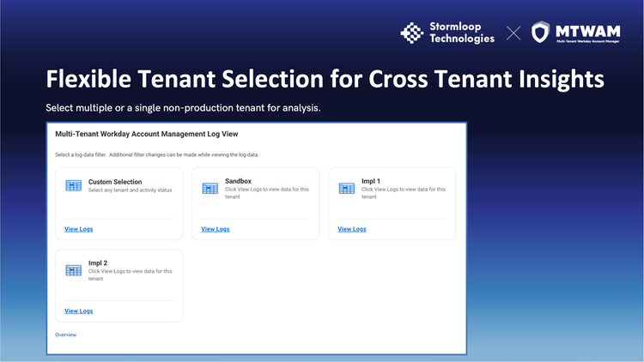The image size is (644, 362).
Task: Open View Logs under Impl 2 card
Action: click(79, 311)
